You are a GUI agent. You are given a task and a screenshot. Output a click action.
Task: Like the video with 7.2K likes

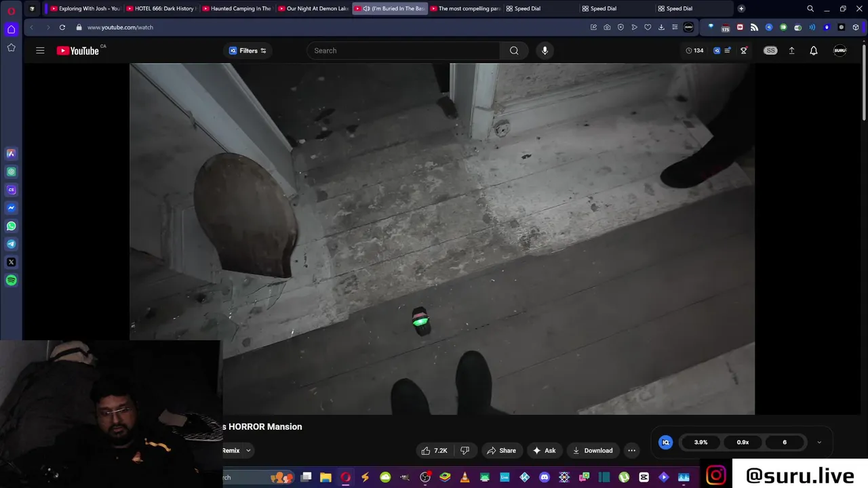click(434, 451)
